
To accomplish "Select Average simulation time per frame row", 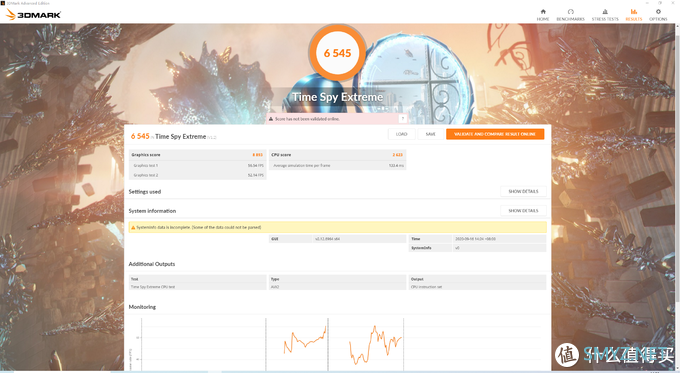I will pyautogui.click(x=337, y=165).
